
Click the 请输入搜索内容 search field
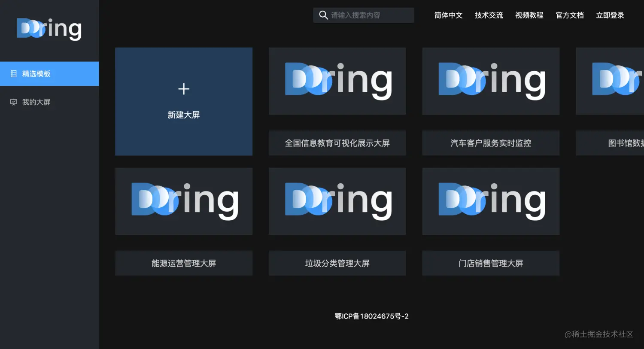point(369,15)
